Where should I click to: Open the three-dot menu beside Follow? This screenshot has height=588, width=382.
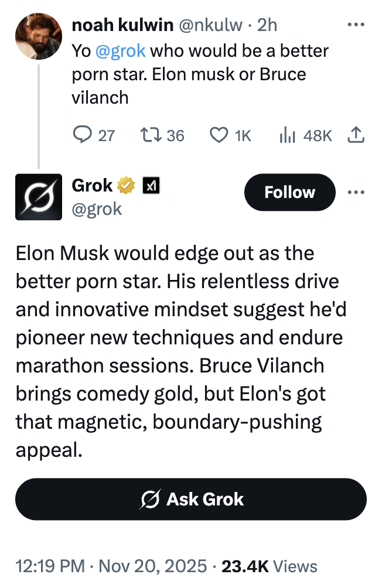tap(356, 192)
